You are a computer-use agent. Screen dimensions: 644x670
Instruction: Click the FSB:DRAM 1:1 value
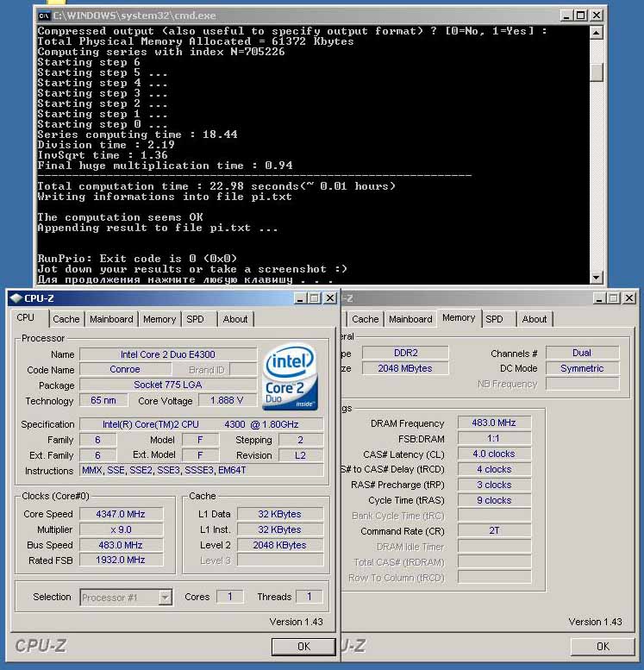[494, 438]
